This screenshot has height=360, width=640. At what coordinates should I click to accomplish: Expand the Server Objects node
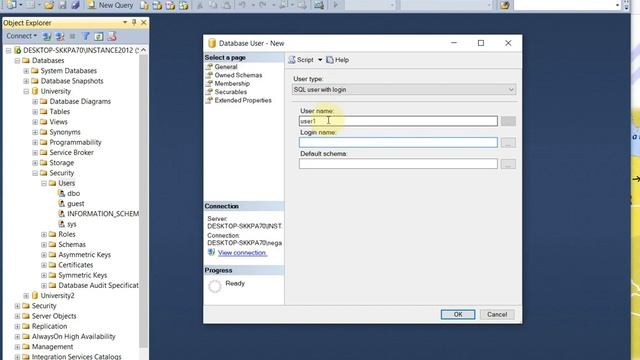click(x=17, y=316)
